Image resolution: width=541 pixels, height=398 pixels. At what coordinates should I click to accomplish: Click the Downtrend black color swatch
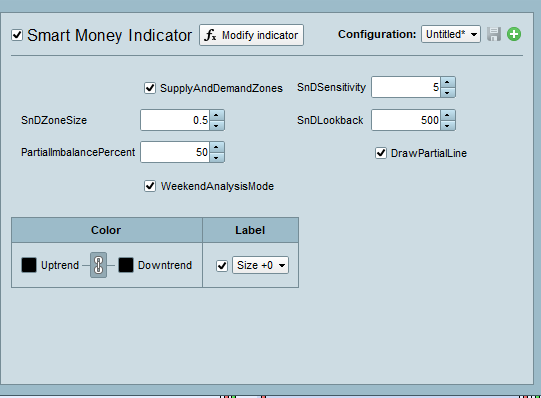coord(126,265)
